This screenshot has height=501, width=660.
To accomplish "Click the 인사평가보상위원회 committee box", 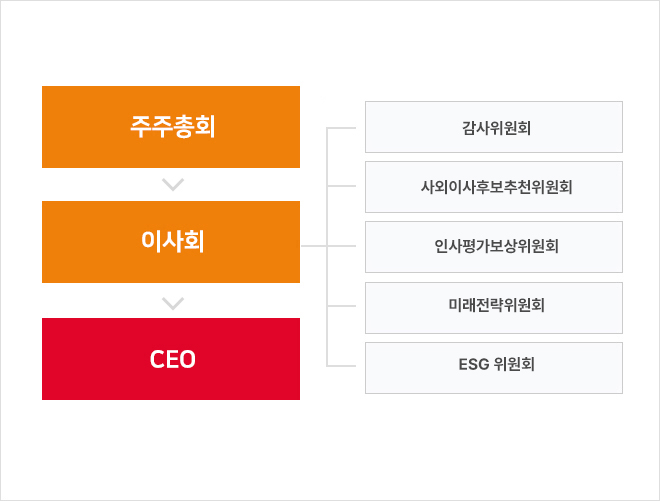I will 494,247.
